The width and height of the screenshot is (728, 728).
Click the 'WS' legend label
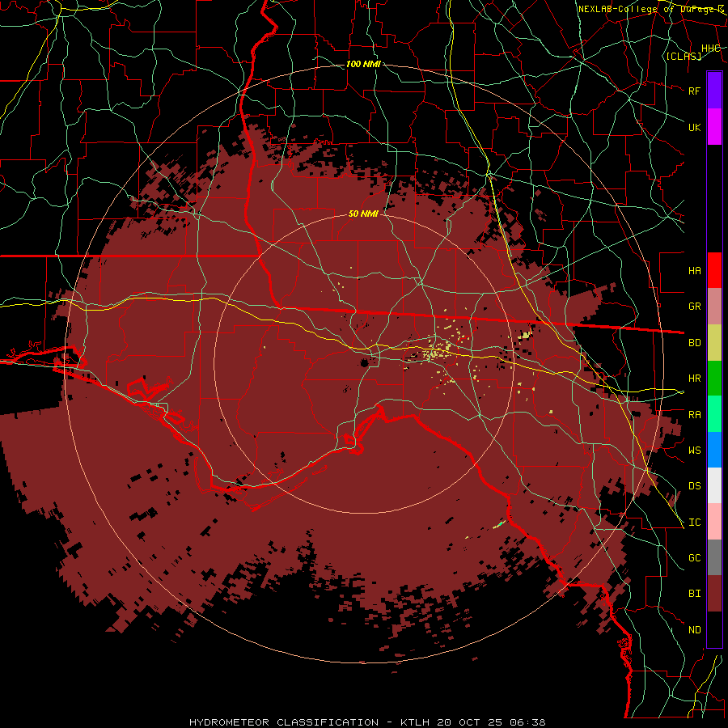click(x=694, y=451)
